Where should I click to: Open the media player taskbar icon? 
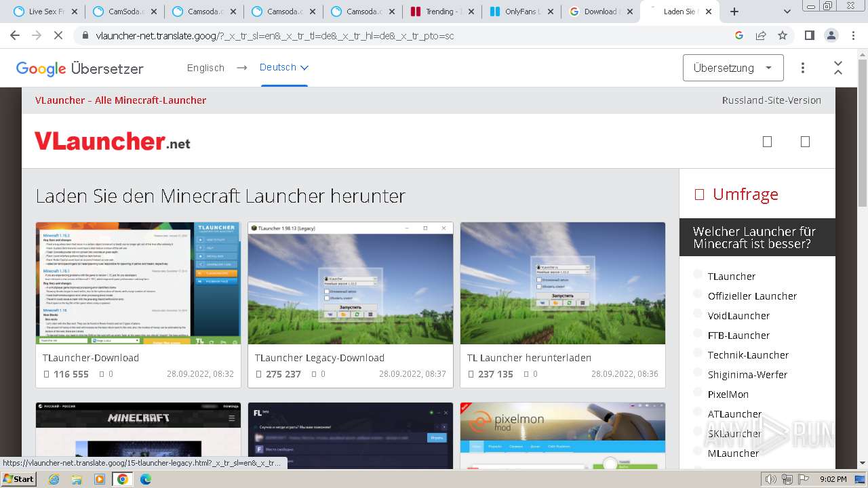pyautogui.click(x=100, y=479)
